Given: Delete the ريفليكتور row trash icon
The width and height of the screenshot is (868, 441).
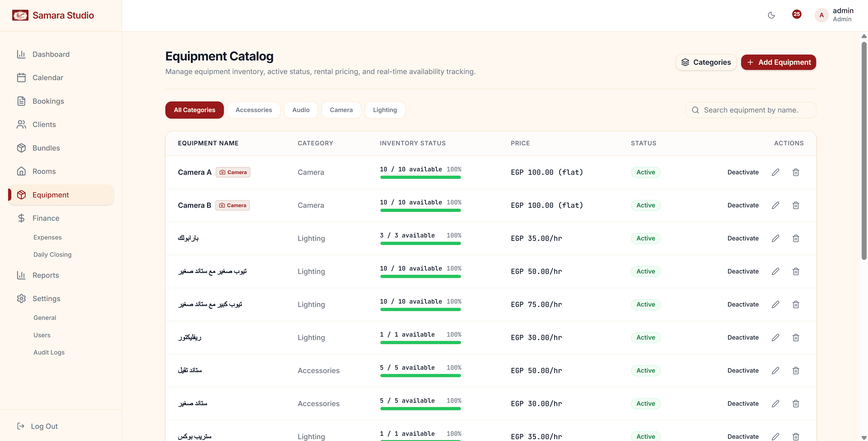Looking at the screenshot, I should click(x=796, y=338).
